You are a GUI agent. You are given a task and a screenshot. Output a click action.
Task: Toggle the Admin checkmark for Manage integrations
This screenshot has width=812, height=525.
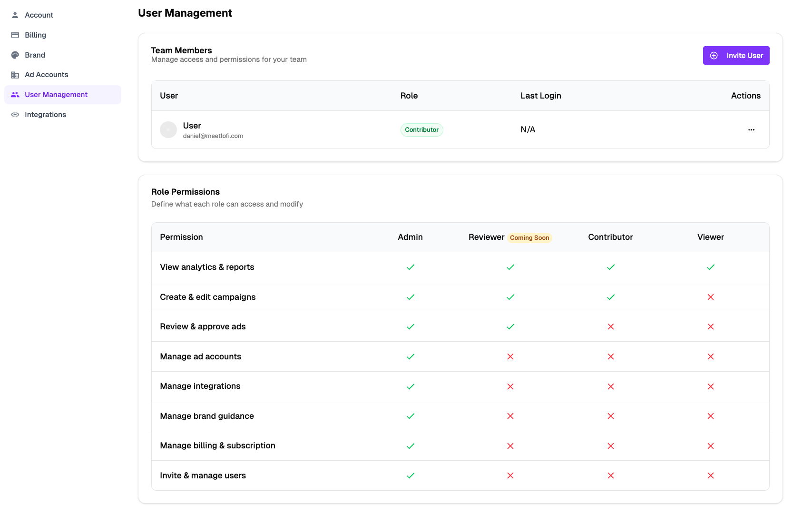click(x=410, y=386)
